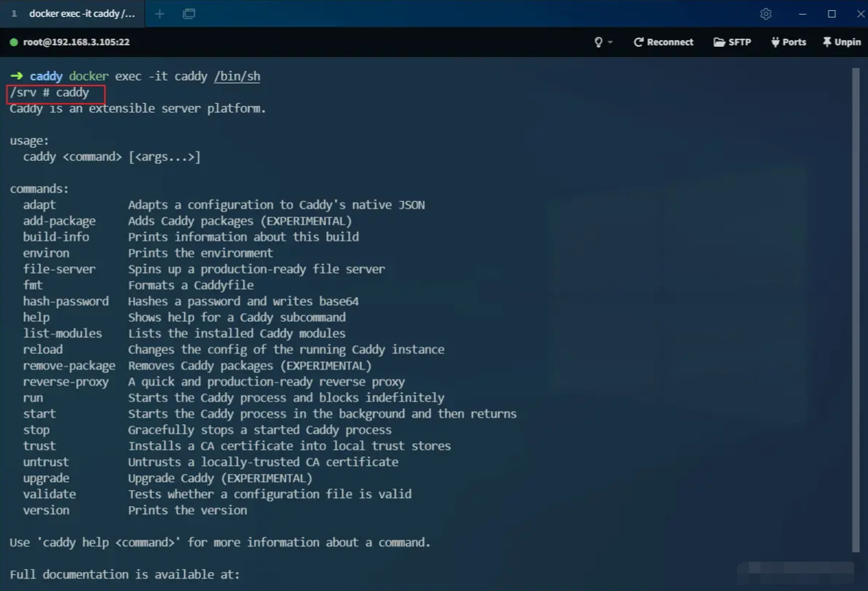
Task: Open the quick commands lightbulb
Action: click(x=598, y=42)
